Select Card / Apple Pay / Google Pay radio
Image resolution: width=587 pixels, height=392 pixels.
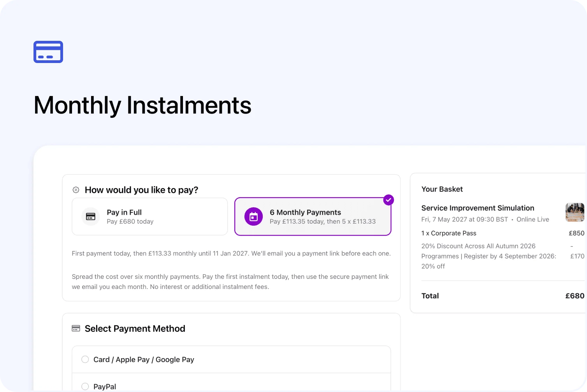[x=85, y=359]
